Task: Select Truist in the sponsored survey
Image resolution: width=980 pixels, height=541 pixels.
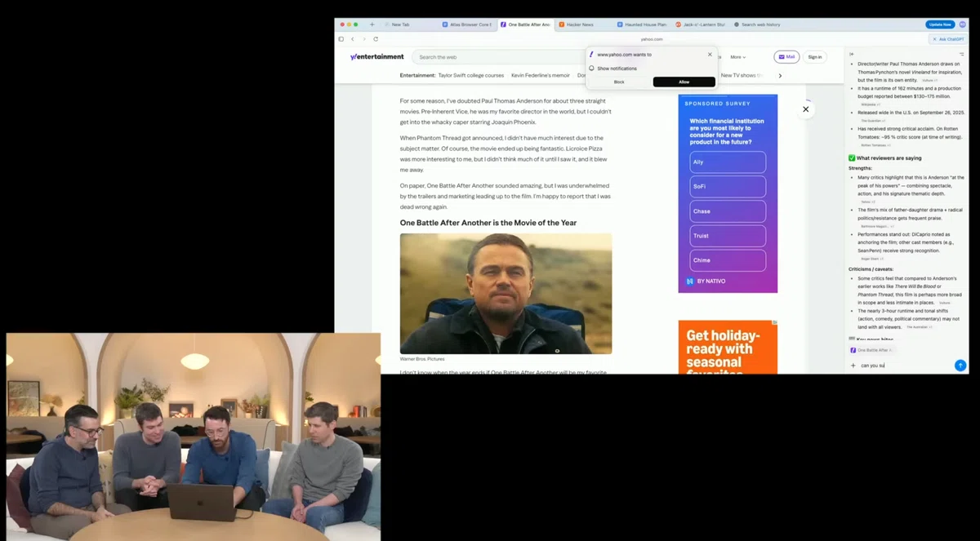Action: pos(728,236)
